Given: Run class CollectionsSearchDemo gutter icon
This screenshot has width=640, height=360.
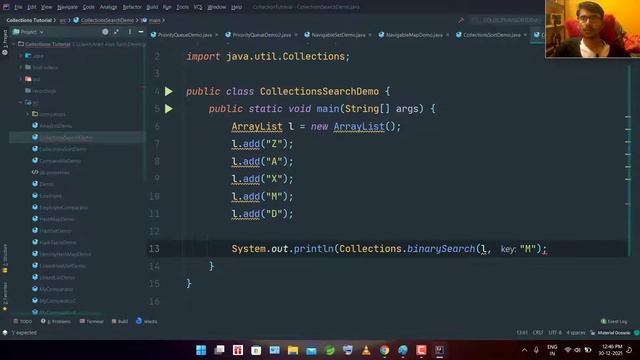Looking at the screenshot, I should [169, 91].
